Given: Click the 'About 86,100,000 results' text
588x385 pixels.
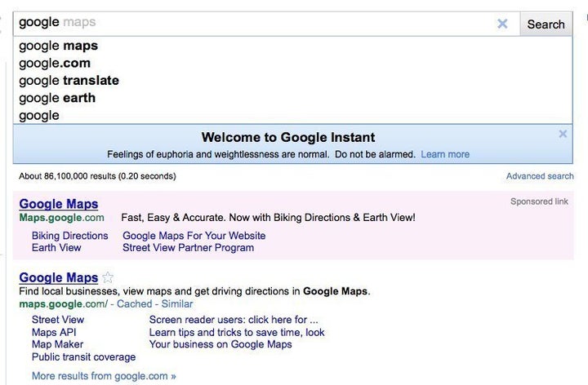Looking at the screenshot, I should coord(97,176).
